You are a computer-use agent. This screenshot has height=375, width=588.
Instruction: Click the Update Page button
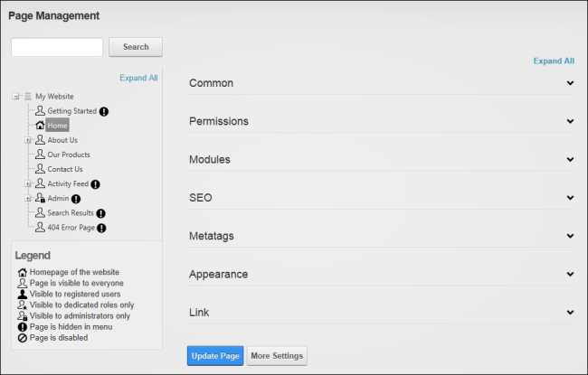coord(215,356)
